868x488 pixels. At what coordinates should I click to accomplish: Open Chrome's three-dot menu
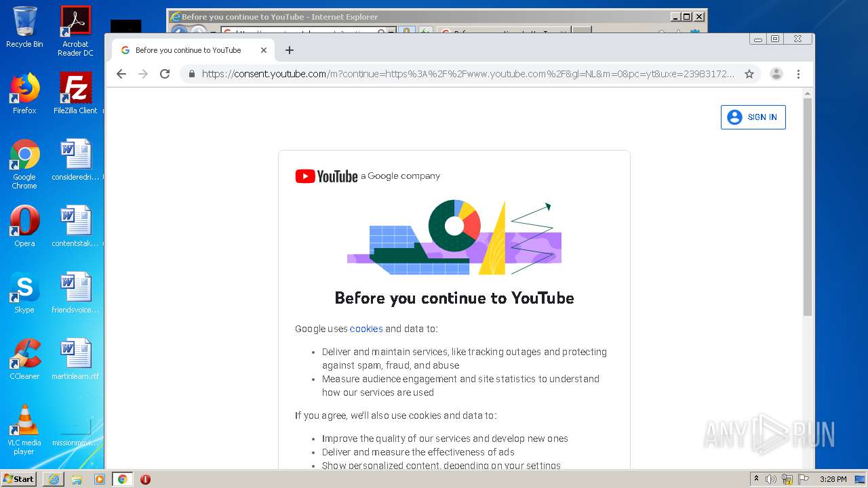tap(798, 74)
